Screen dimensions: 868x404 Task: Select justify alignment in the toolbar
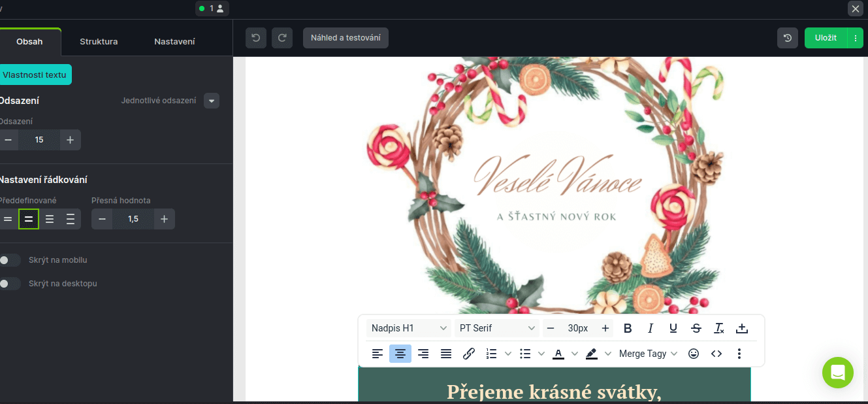pos(446,354)
